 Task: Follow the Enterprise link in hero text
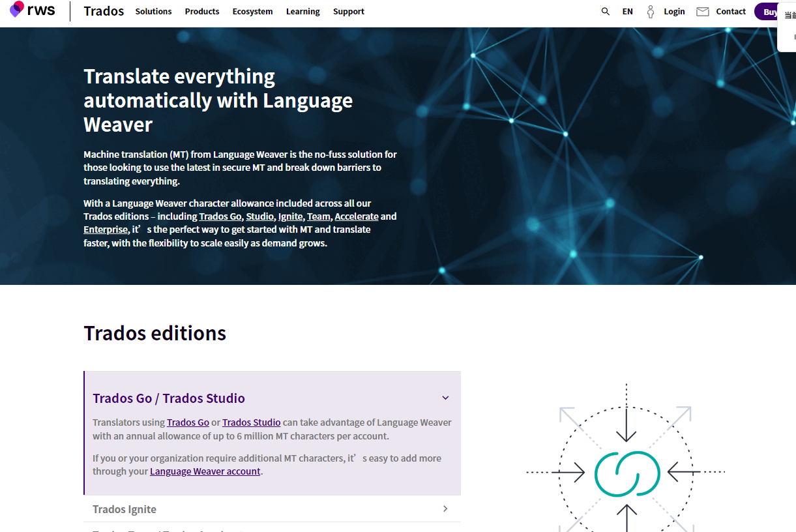coord(106,229)
